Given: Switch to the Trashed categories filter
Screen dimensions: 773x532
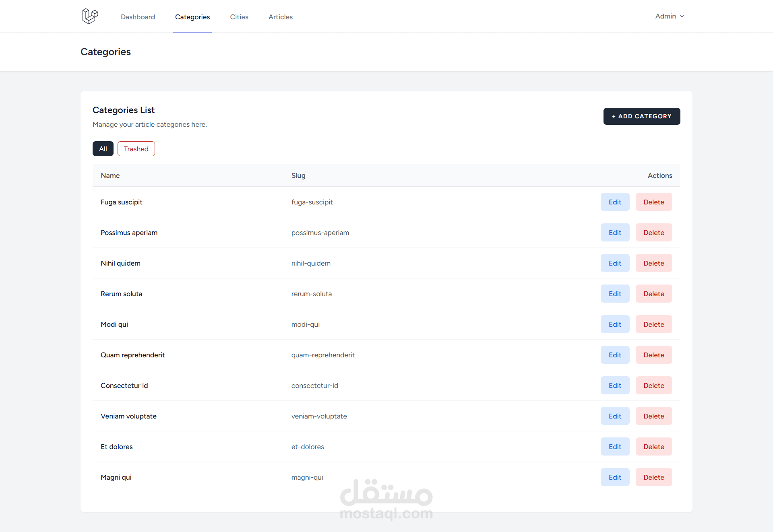Looking at the screenshot, I should coord(136,149).
